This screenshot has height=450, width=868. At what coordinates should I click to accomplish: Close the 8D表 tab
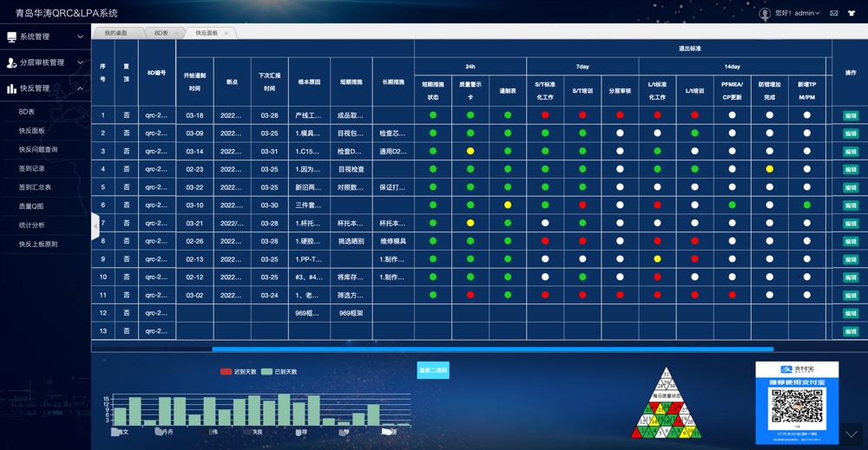click(x=176, y=33)
